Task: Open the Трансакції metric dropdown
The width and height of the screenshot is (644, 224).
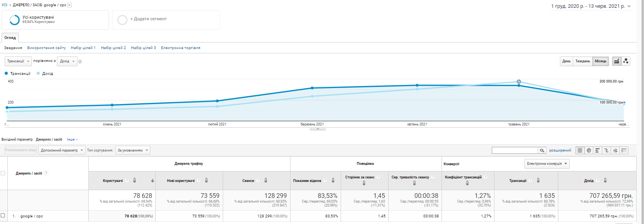Action: (x=18, y=61)
